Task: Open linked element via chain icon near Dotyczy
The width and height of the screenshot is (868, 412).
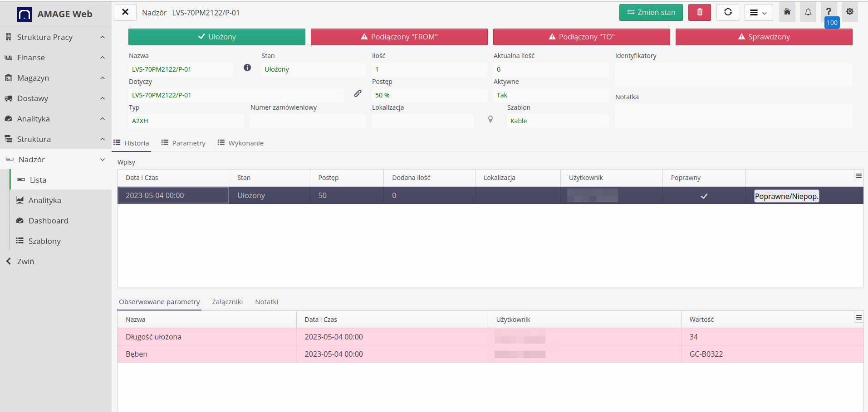Action: (358, 93)
